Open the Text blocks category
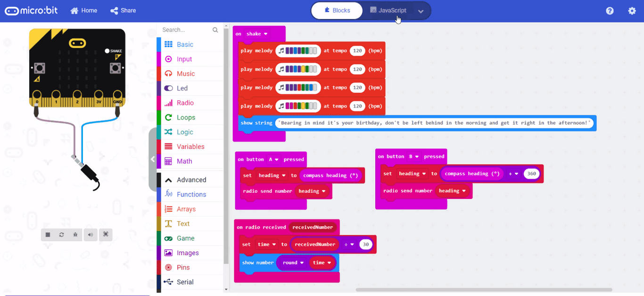This screenshot has width=644, height=296. click(x=190, y=223)
